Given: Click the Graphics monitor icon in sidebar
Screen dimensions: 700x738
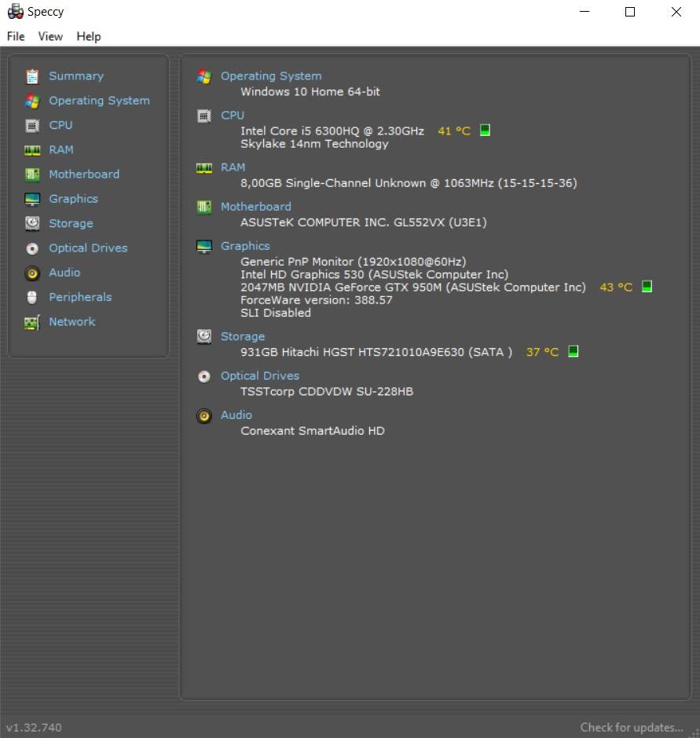Looking at the screenshot, I should coord(32,199).
